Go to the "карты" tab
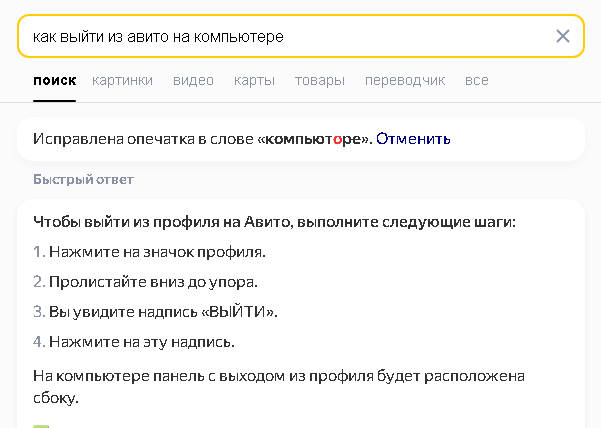601x428 pixels. coord(255,80)
